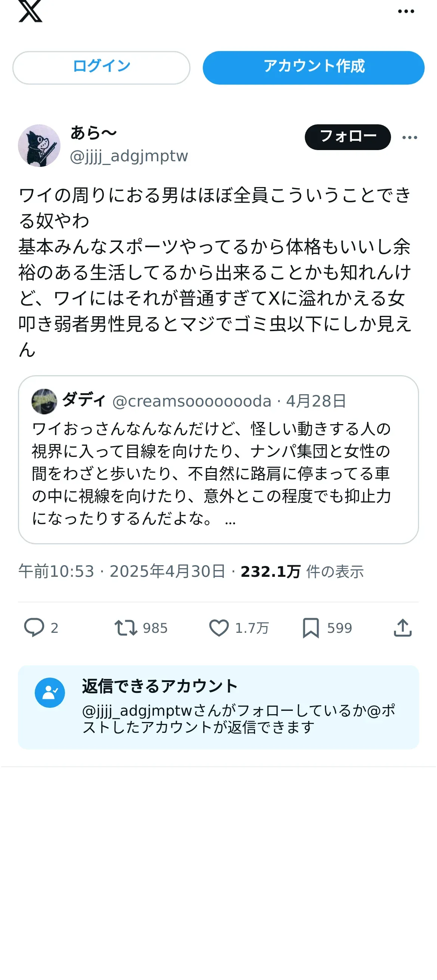Click ダディ quoted post avatar
Viewport: 437px width, 980px height.
[44, 401]
